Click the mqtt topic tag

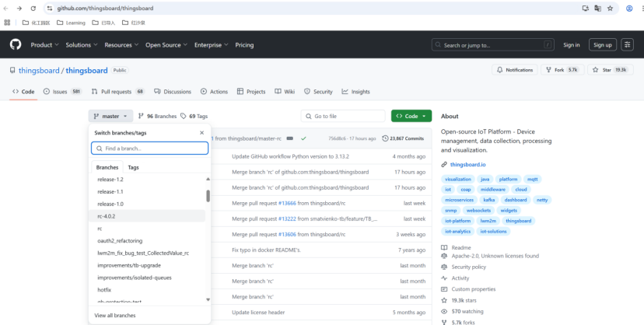532,179
